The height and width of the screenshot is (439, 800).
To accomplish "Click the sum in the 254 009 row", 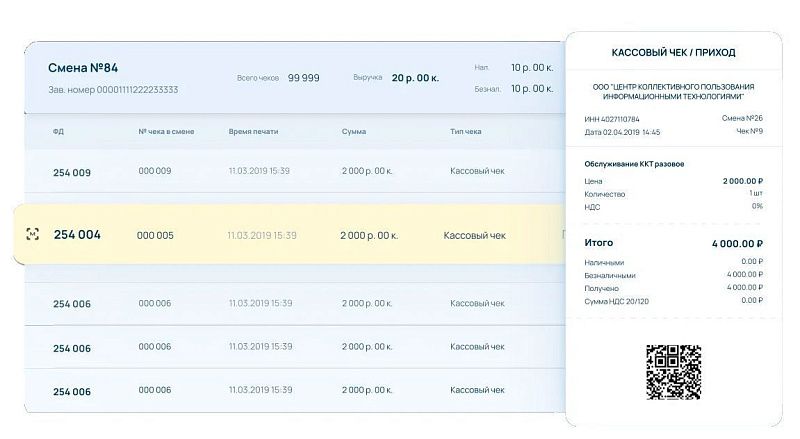I will 367,171.
